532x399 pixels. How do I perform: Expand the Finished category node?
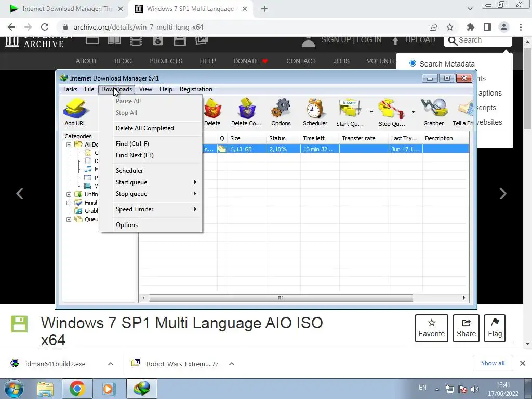pos(69,203)
